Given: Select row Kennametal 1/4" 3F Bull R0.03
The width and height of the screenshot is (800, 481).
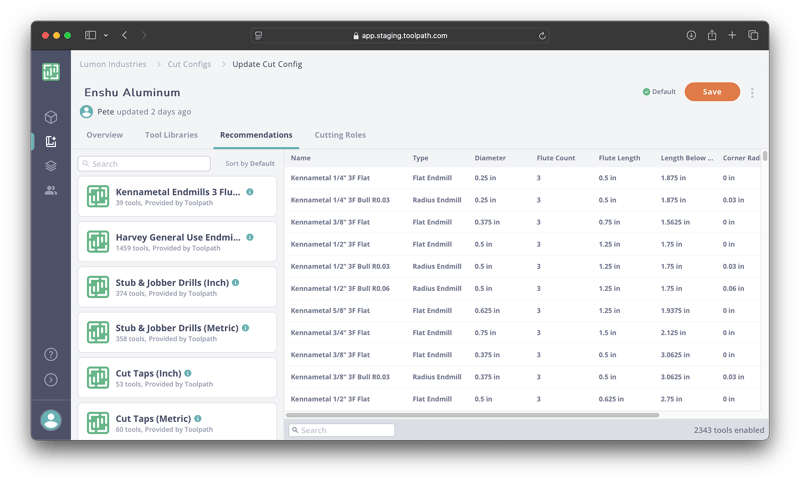Looking at the screenshot, I should [x=522, y=200].
